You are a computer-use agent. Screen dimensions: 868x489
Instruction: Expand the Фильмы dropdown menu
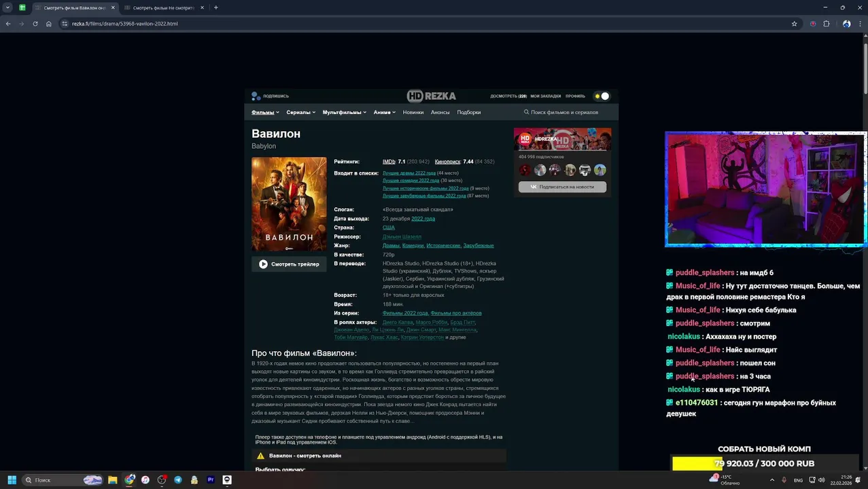pyautogui.click(x=265, y=112)
